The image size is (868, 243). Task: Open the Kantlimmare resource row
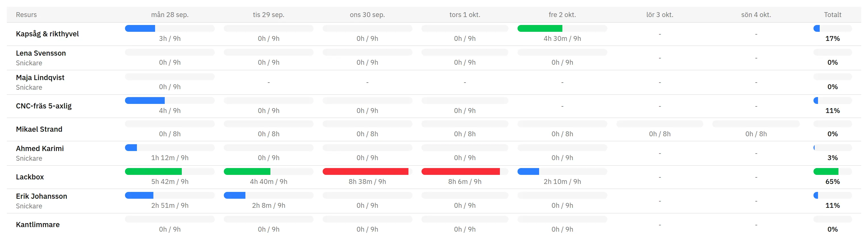coord(434,225)
